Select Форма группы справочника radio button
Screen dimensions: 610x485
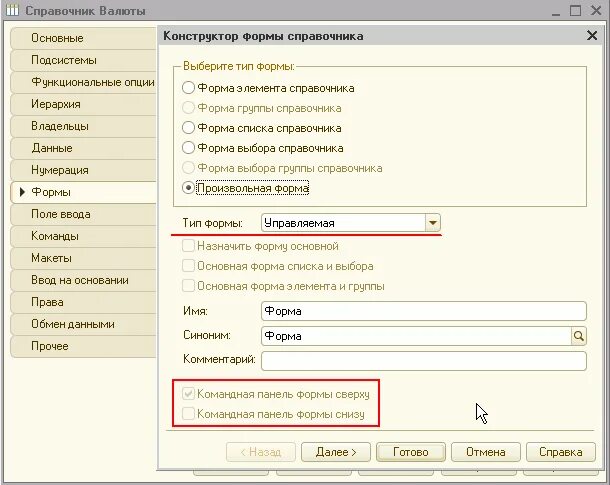[188, 108]
